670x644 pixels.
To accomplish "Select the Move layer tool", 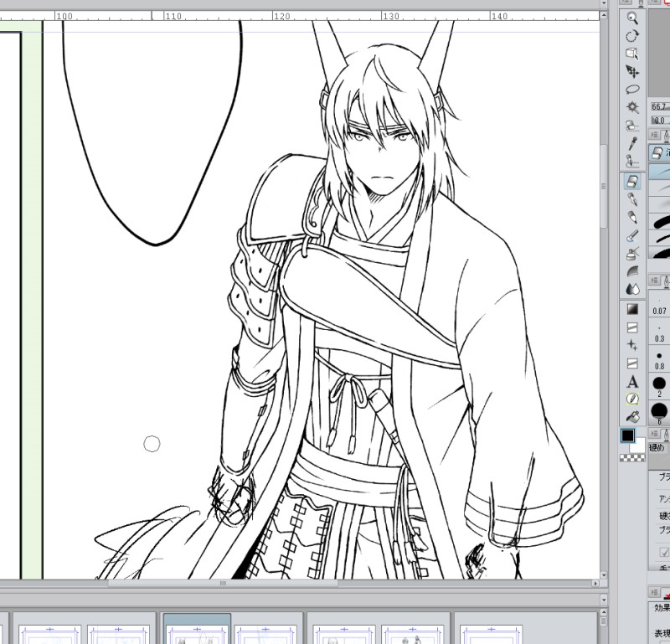I will point(632,71).
